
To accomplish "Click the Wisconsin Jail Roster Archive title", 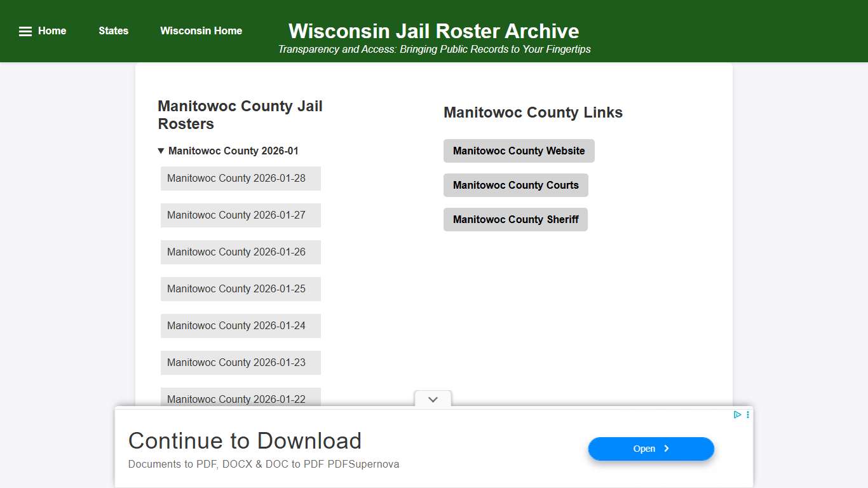I will [x=434, y=30].
